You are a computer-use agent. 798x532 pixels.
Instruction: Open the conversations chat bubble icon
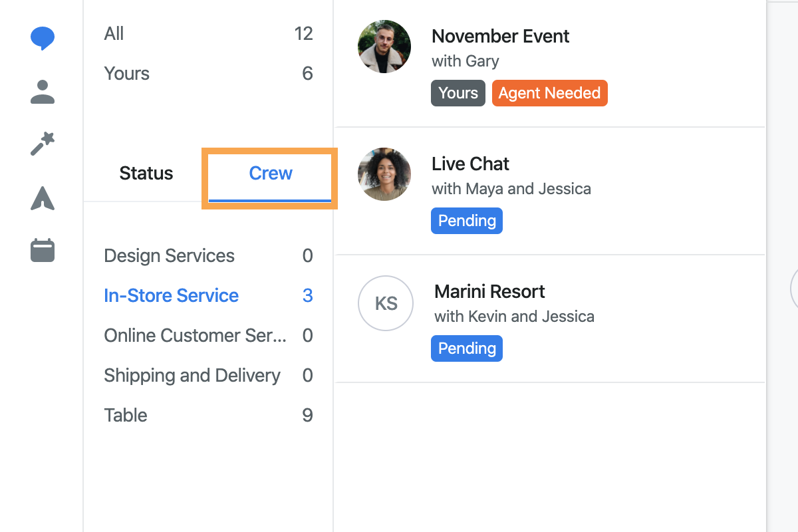(x=43, y=39)
